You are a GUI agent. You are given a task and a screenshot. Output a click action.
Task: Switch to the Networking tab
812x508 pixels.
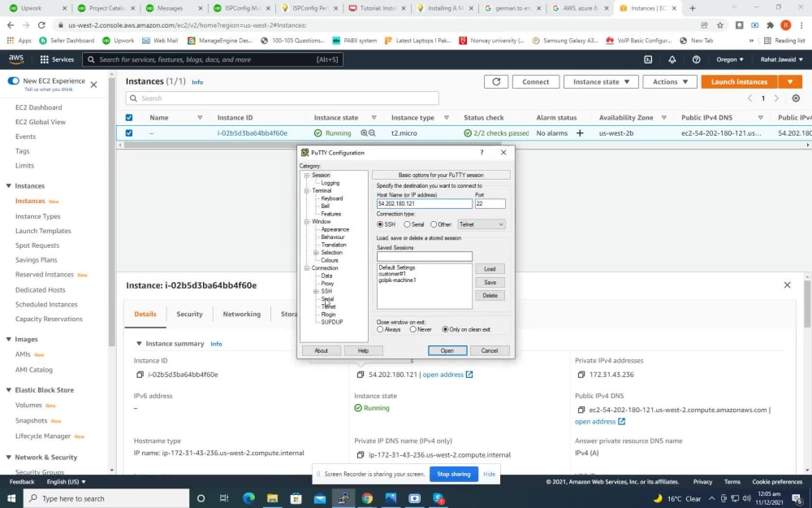[x=242, y=314]
